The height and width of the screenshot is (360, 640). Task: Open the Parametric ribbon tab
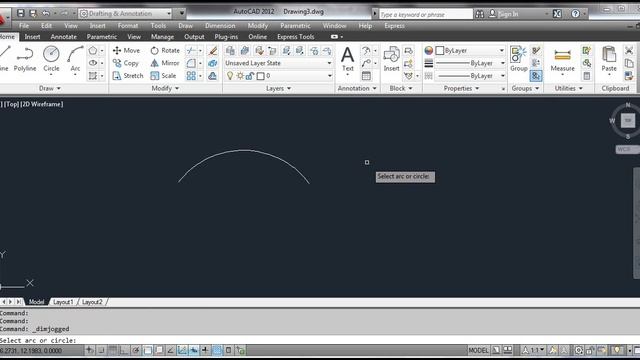[x=102, y=37]
